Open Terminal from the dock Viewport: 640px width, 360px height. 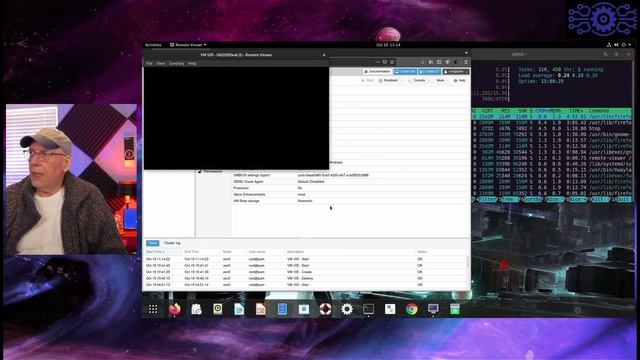[369, 309]
